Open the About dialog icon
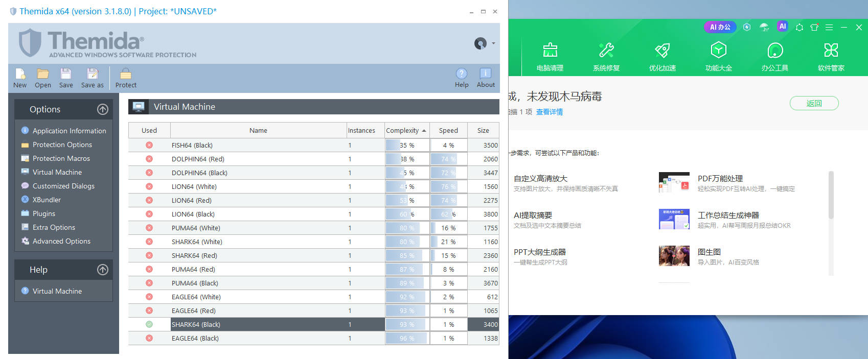Image resolution: width=868 pixels, height=359 pixels. (486, 74)
